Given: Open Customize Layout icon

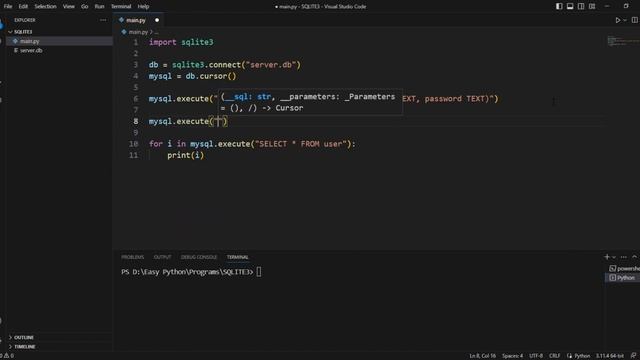Looking at the screenshot, I should pos(592,7).
